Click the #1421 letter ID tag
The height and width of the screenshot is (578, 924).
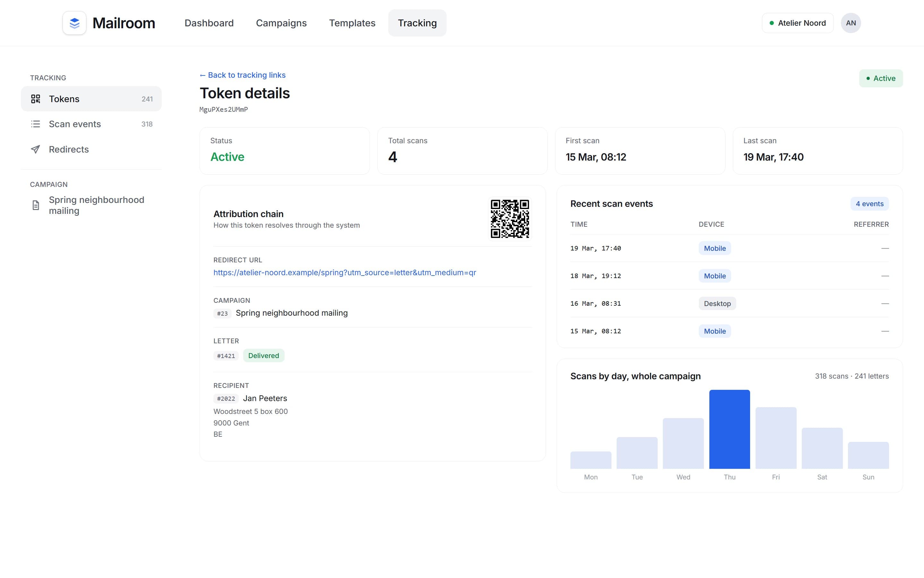click(x=226, y=356)
